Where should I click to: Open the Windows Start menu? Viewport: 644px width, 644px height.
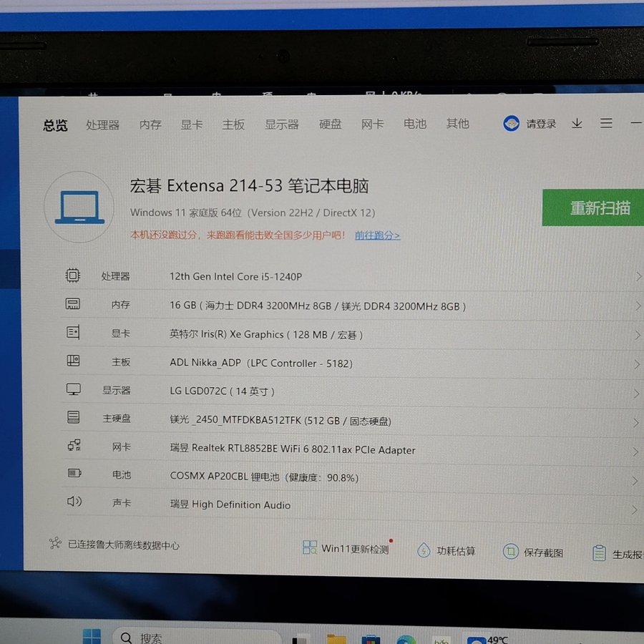tap(92, 636)
